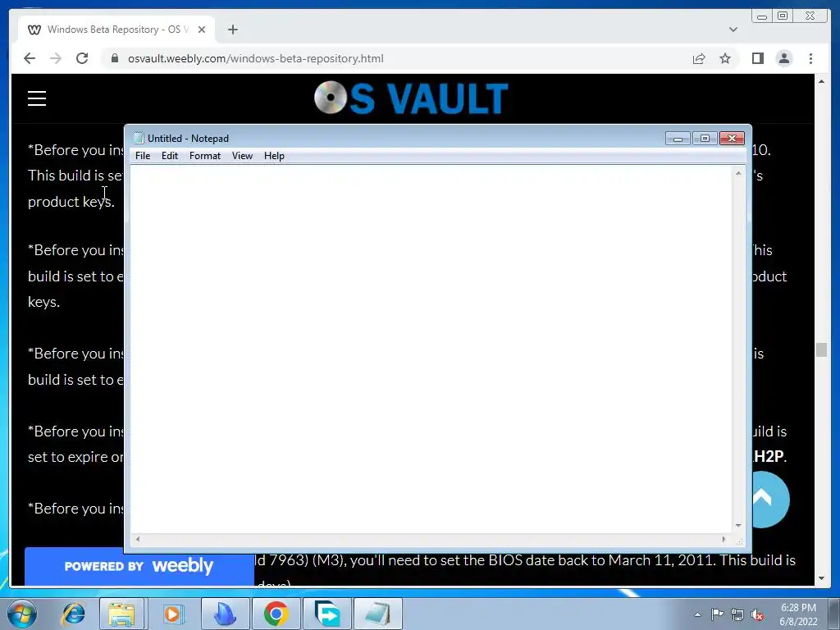Go back in Chrome
Viewport: 840px width, 630px height.
30,58
